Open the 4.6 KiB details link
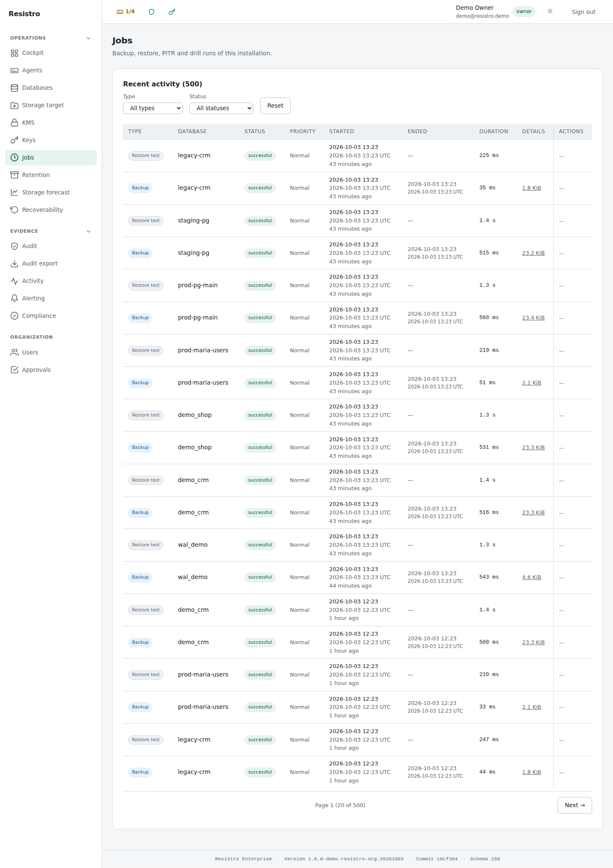This screenshot has height=868, width=613. pos(532,577)
